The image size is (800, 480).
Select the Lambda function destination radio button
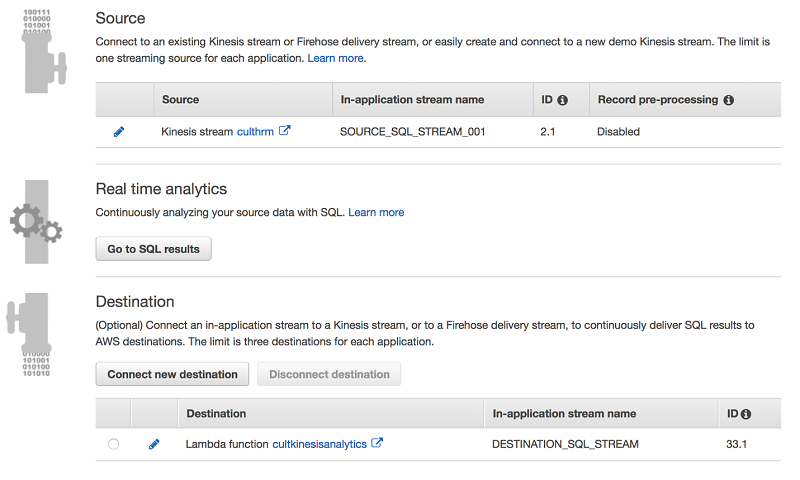[113, 444]
